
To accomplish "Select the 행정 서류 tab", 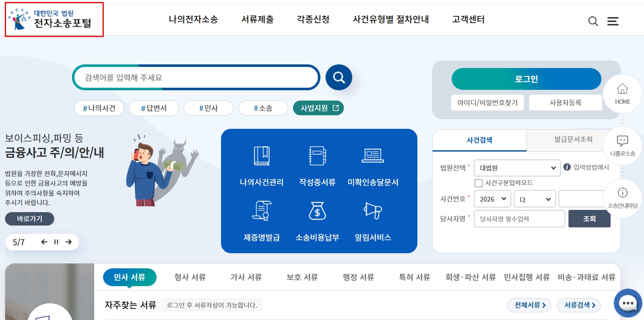I will pyautogui.click(x=358, y=277).
